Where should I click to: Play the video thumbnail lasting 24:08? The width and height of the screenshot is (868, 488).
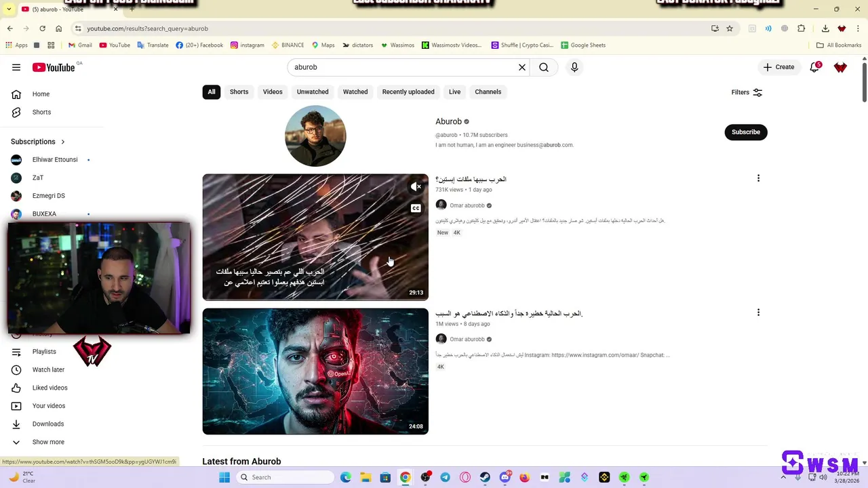click(x=315, y=371)
